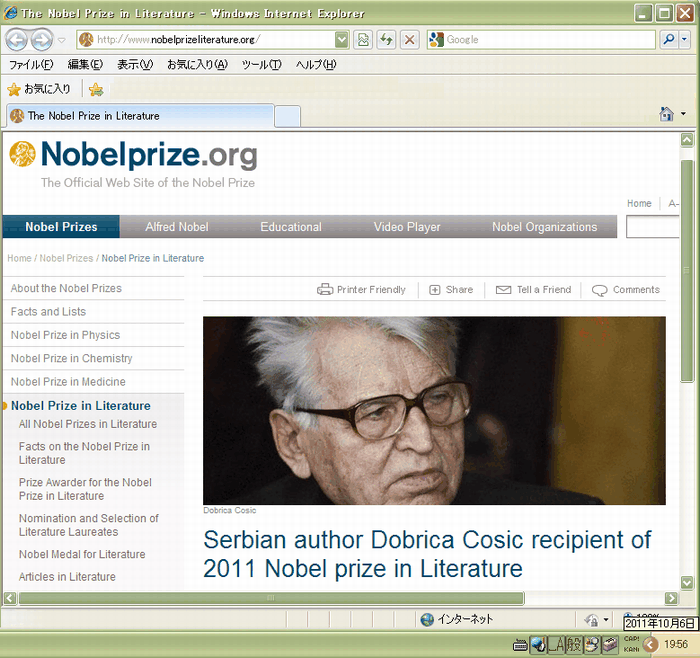The height and width of the screenshot is (658, 700).
Task: Open Nobel Prize in Medicine sidebar link
Action: tap(68, 382)
